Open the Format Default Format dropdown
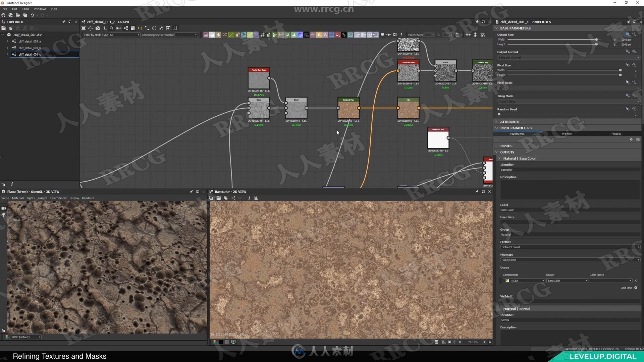 click(x=570, y=247)
